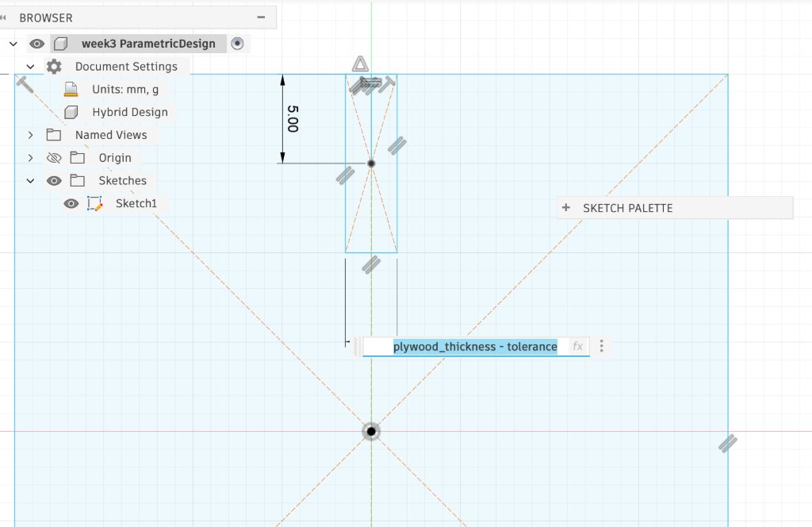The width and height of the screenshot is (812, 527).
Task: Click the Browser panel collapse arrows
Action: pos(3,17)
